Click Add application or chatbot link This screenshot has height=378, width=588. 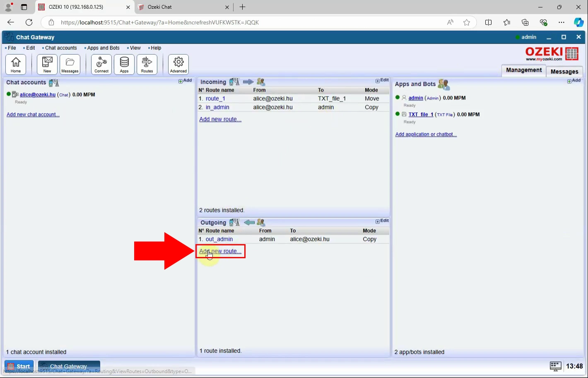tap(426, 134)
